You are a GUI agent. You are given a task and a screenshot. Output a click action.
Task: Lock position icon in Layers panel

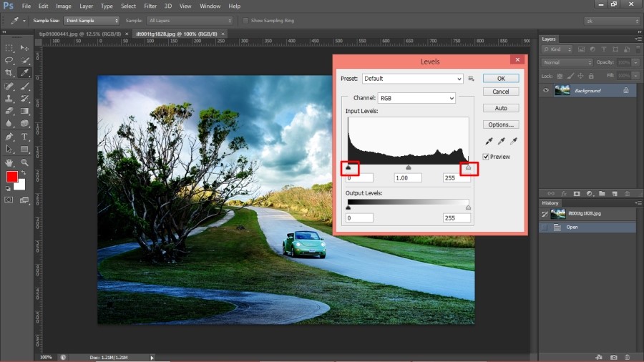pos(580,76)
